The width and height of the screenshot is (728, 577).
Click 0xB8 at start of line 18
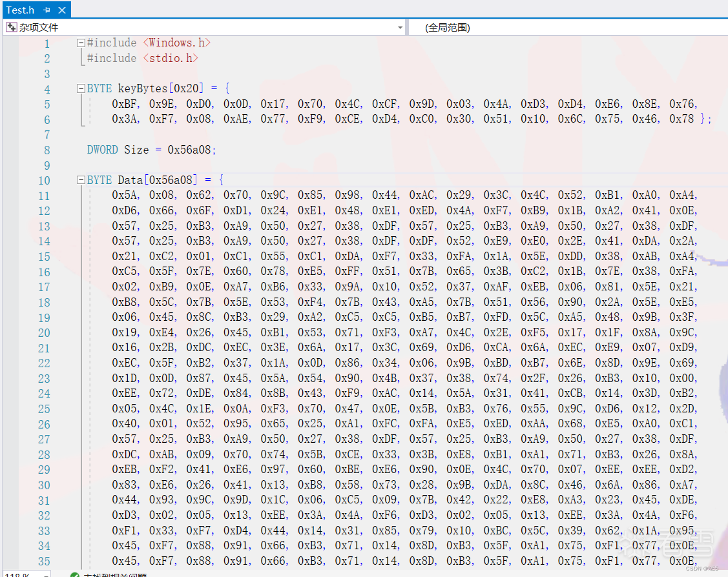click(124, 302)
